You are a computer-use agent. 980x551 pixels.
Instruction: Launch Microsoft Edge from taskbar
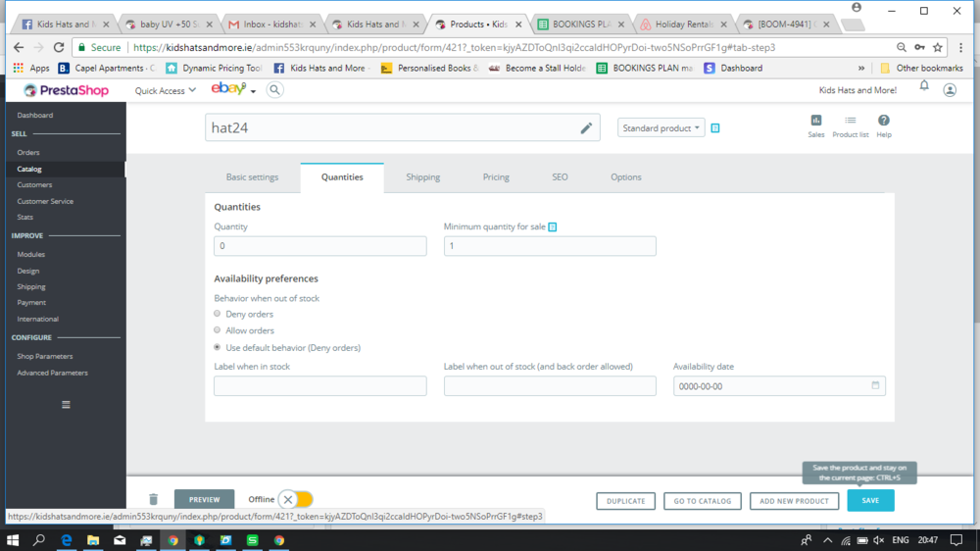pyautogui.click(x=67, y=540)
